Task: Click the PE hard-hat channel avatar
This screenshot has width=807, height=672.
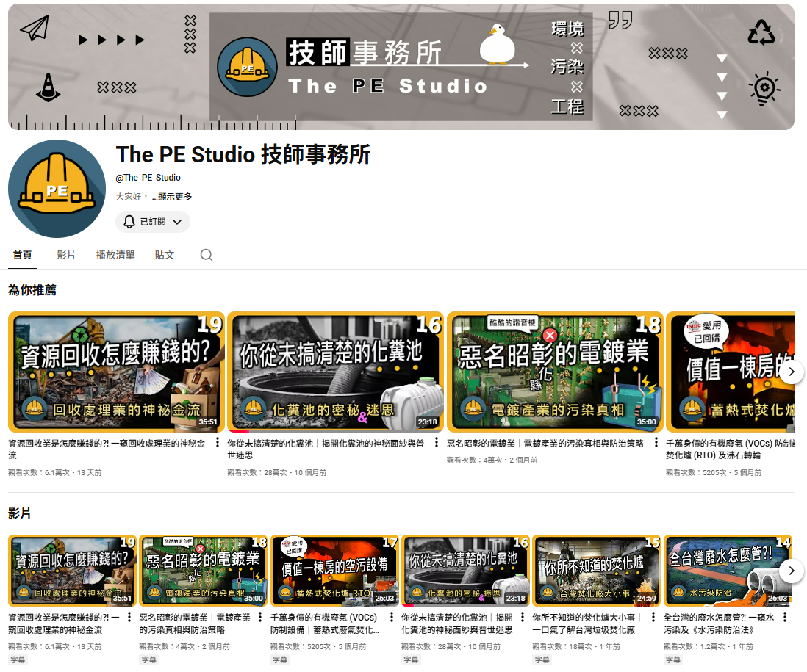Action: [x=57, y=189]
